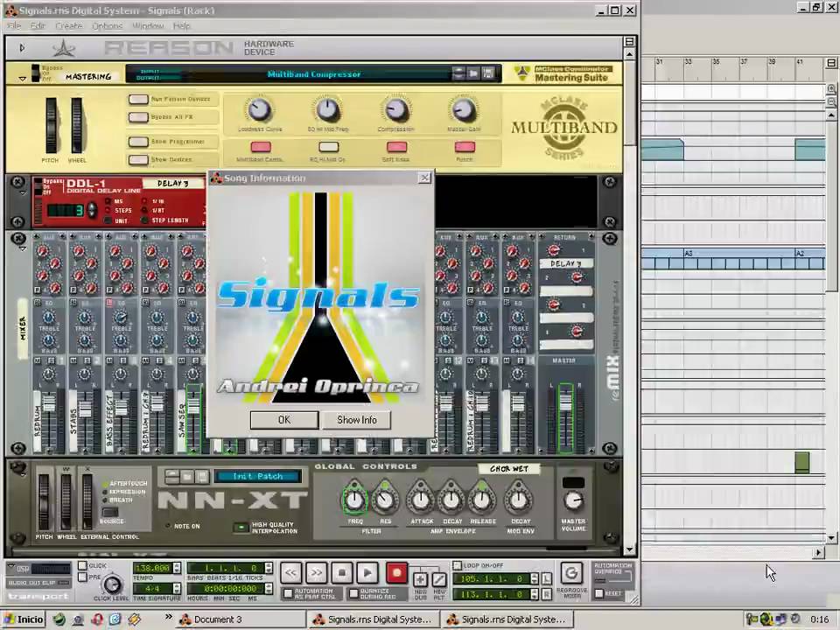Click the Loudness Curve knob on Combinator
Image resolution: width=840 pixels, height=630 pixels.
pyautogui.click(x=259, y=110)
